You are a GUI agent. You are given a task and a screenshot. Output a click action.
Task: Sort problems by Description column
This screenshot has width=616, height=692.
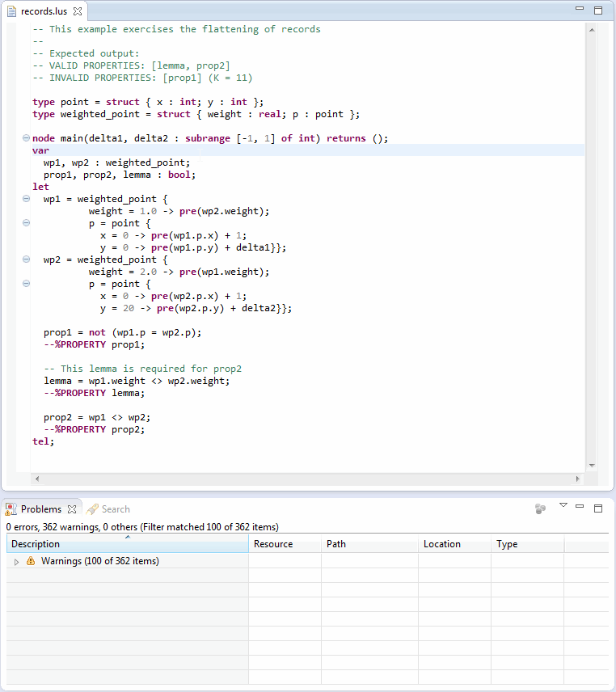click(x=128, y=544)
